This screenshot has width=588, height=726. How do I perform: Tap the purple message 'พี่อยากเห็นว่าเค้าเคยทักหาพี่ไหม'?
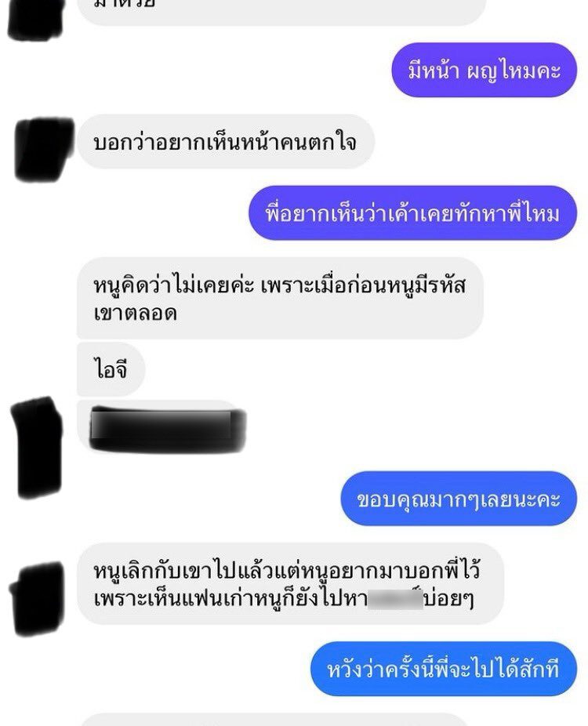[413, 213]
